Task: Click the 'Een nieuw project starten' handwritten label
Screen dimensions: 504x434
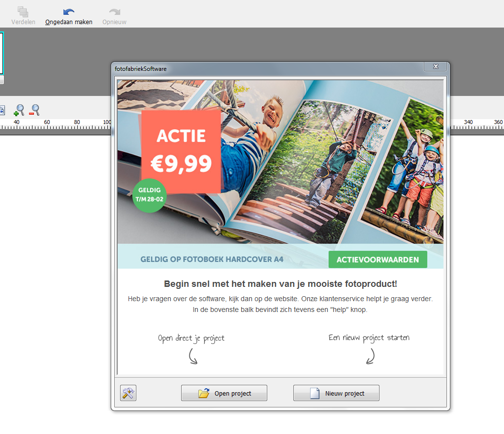Action: pyautogui.click(x=369, y=338)
